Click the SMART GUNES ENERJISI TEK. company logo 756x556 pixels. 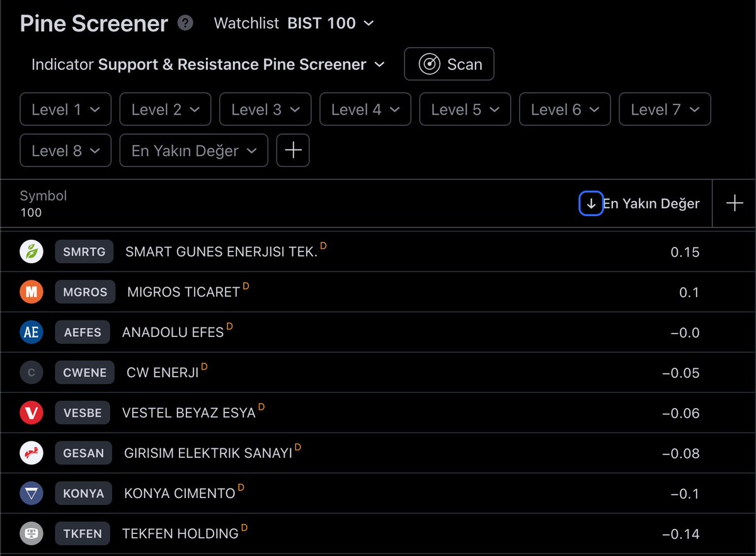coord(31,251)
